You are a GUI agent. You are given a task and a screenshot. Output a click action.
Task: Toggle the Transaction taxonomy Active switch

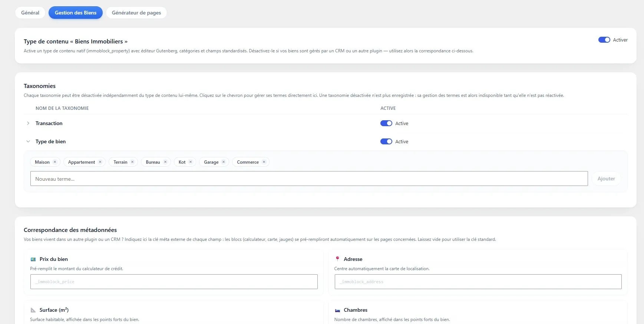point(386,123)
